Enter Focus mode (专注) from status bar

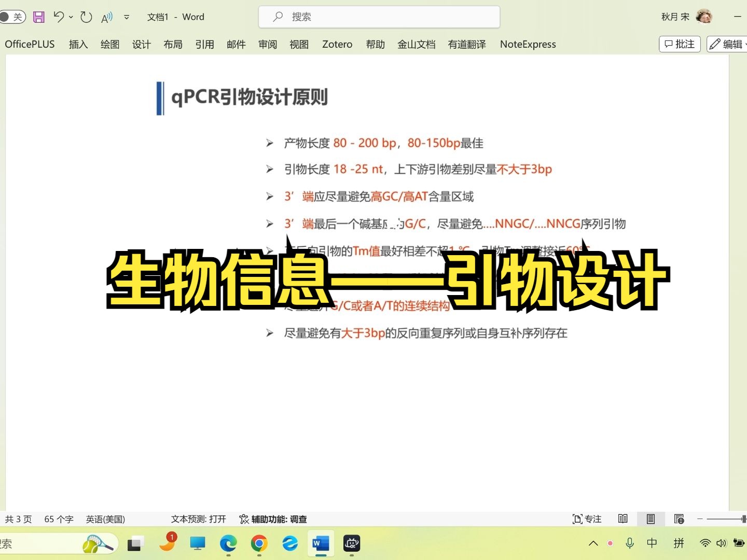click(587, 519)
